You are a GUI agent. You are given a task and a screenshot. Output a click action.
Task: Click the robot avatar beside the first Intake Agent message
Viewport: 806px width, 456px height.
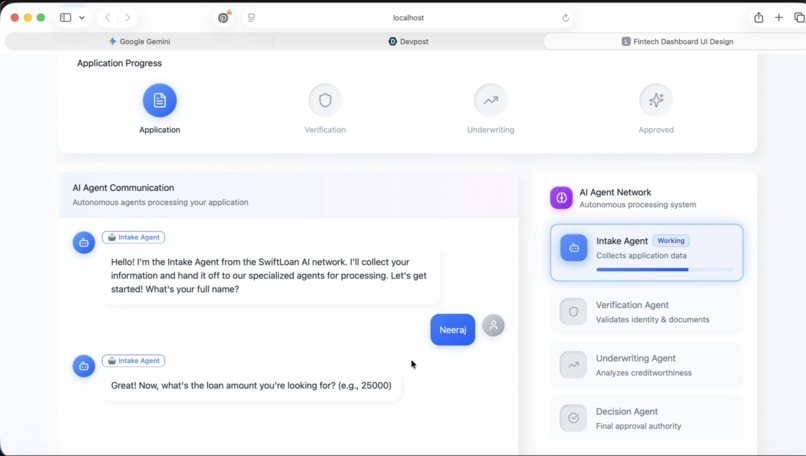84,243
